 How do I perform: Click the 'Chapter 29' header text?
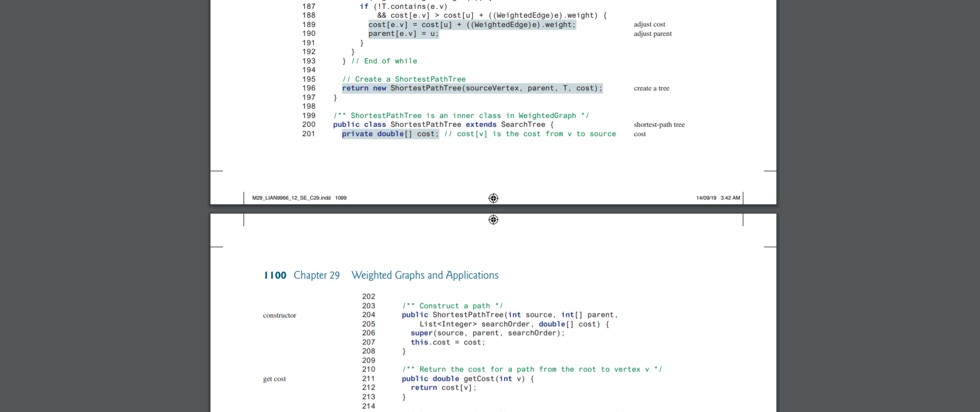[316, 275]
